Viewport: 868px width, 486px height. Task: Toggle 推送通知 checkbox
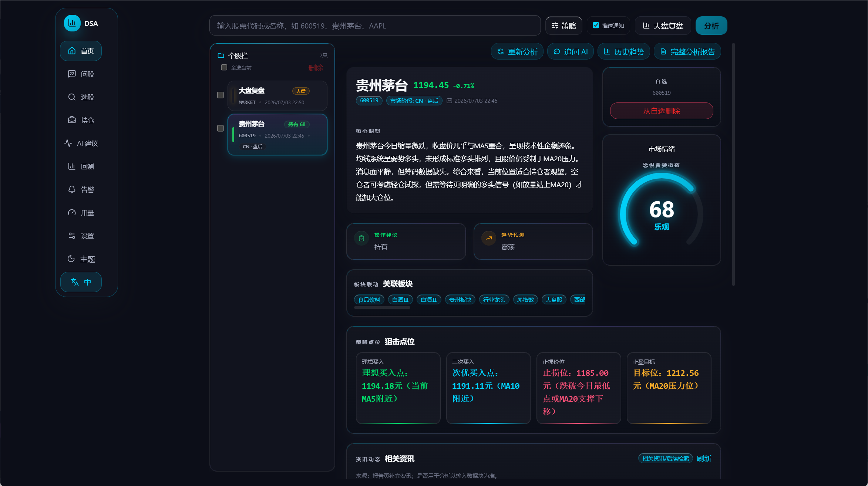click(x=596, y=25)
